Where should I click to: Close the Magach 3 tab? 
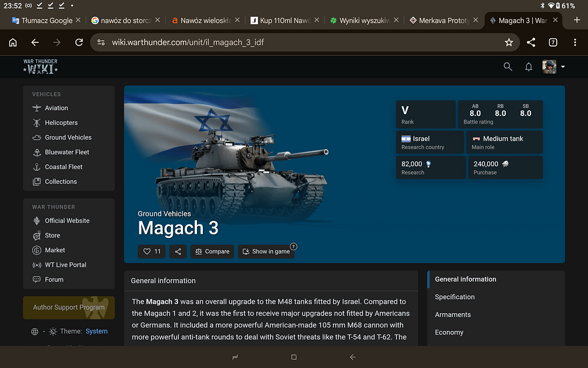(555, 20)
